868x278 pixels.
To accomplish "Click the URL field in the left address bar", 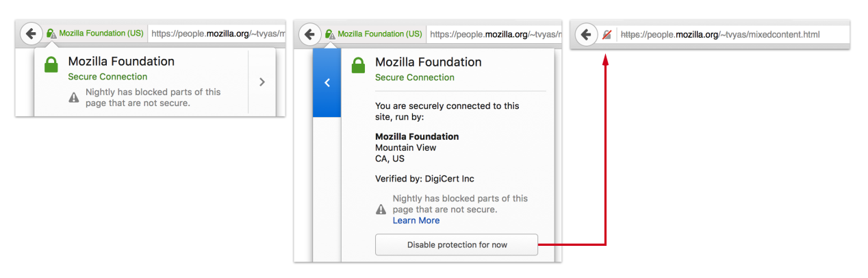I will tap(217, 33).
